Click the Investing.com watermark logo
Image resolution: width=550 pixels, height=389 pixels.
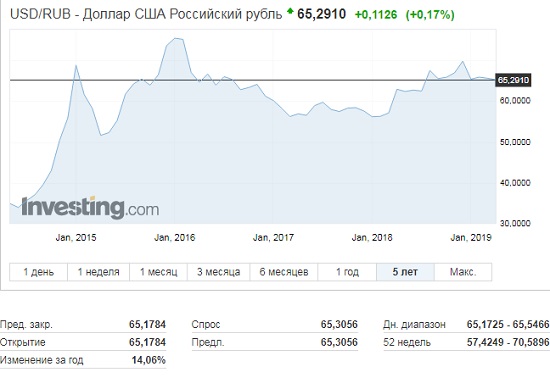pyautogui.click(x=90, y=207)
